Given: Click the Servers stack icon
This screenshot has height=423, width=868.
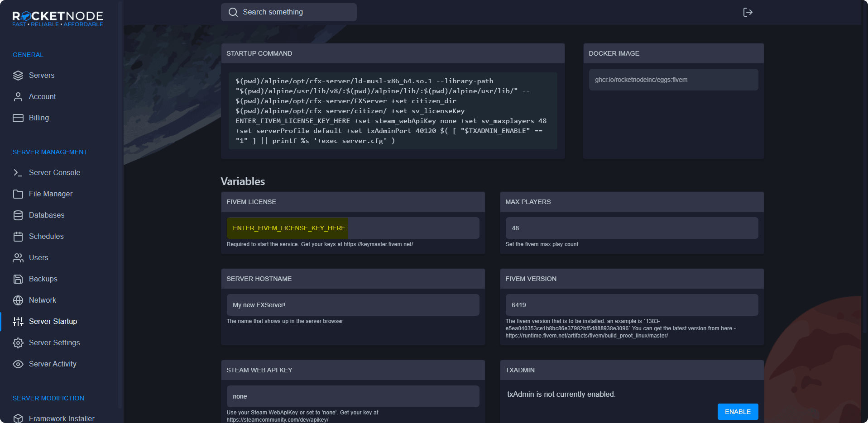Looking at the screenshot, I should pyautogui.click(x=18, y=76).
